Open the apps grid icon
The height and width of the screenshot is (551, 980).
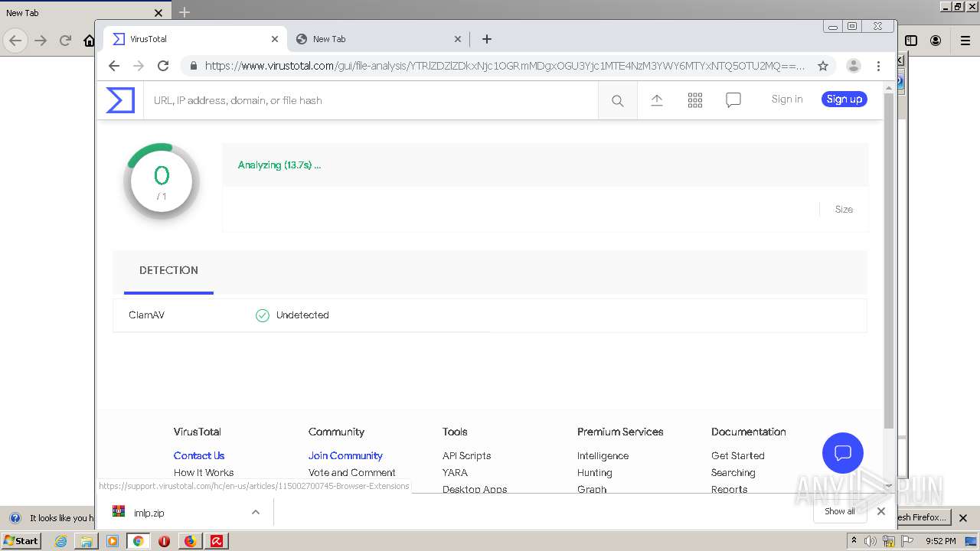[x=695, y=100]
